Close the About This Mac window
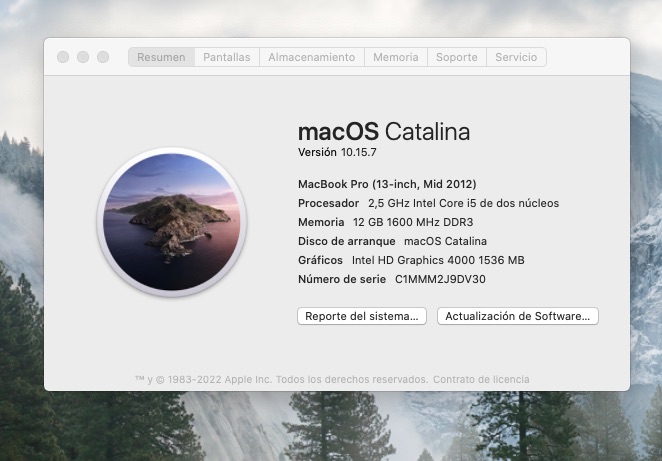 (63, 57)
